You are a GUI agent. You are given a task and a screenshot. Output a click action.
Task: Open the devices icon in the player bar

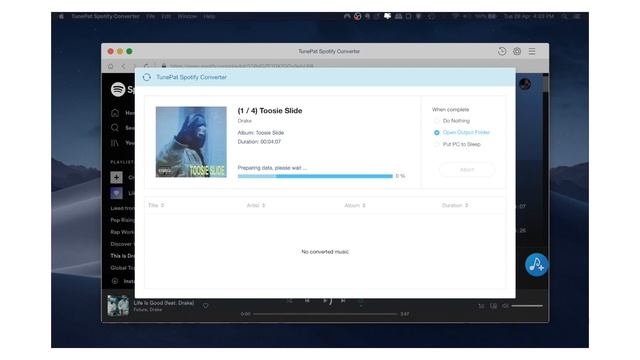click(x=493, y=306)
